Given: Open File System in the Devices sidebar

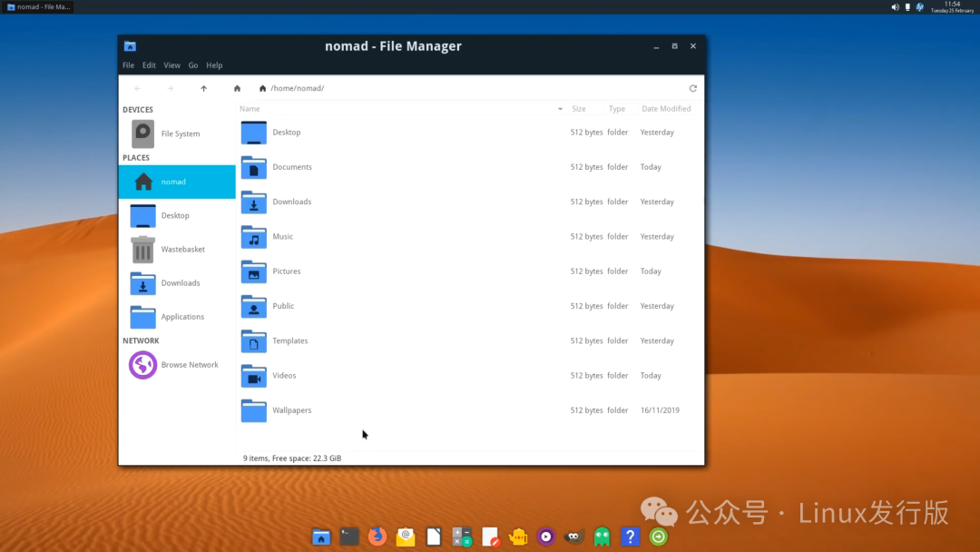Looking at the screenshot, I should 180,134.
